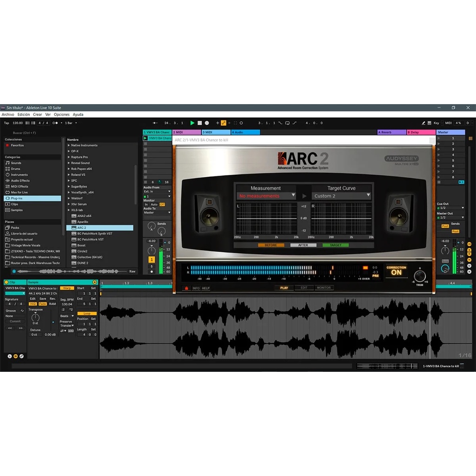Image resolution: width=476 pixels, height=476 pixels.
Task: Open the Custom 2 target curve dropdown
Action: pos(342,195)
